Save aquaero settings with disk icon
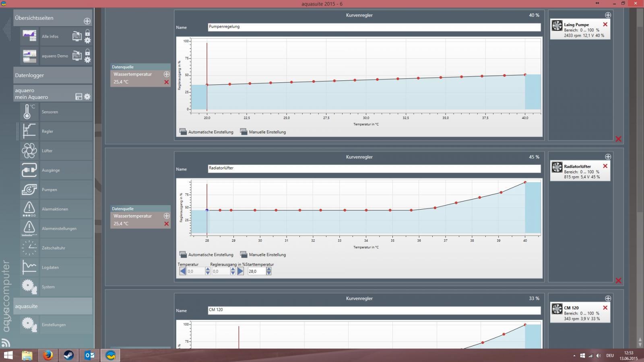 (x=79, y=97)
